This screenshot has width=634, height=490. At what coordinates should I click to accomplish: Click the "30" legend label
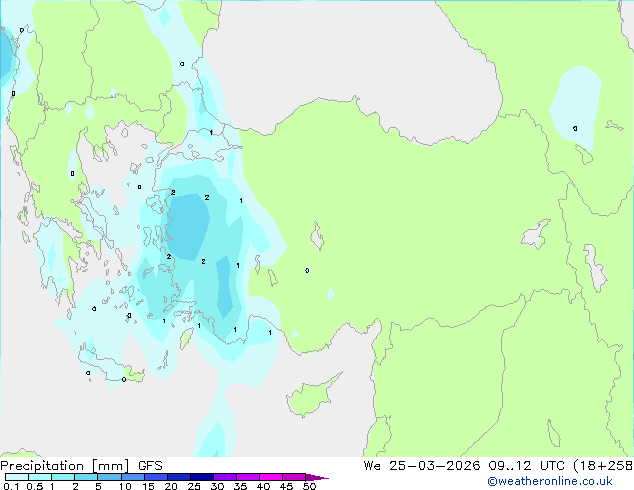217,486
